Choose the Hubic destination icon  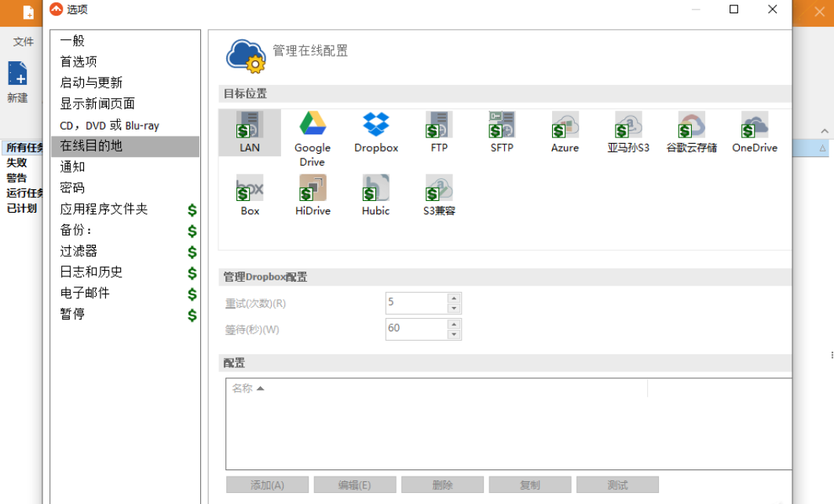pos(375,188)
